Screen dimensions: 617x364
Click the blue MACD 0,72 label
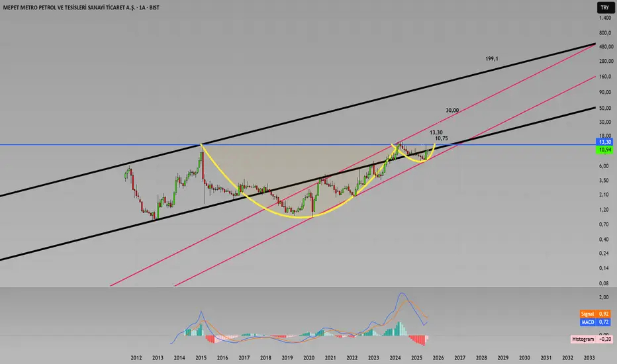point(595,322)
